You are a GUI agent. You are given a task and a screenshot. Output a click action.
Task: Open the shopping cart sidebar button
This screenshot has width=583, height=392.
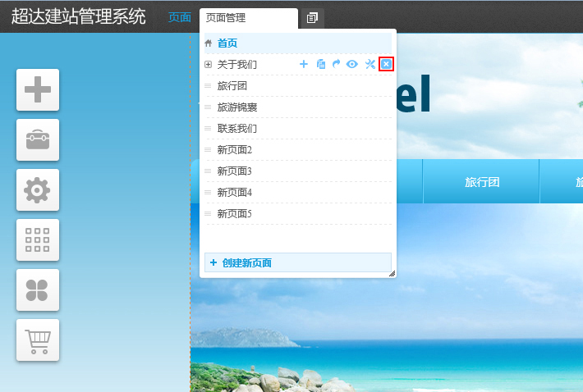38,340
